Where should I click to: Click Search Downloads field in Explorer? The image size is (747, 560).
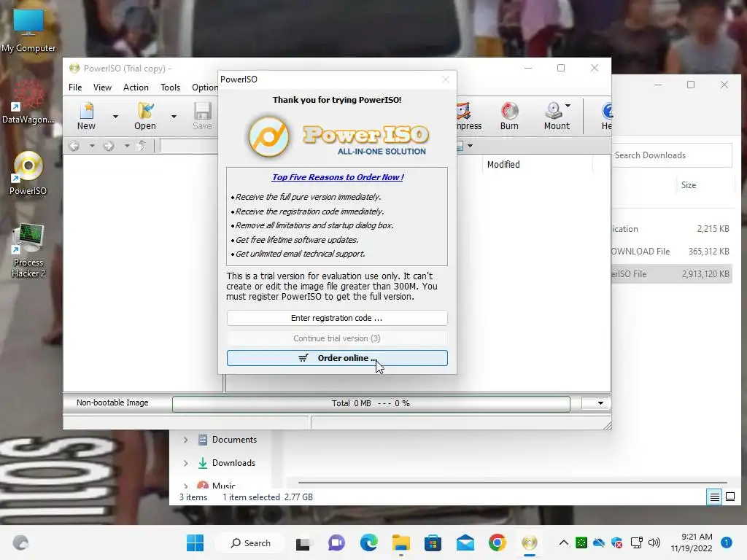pos(671,155)
